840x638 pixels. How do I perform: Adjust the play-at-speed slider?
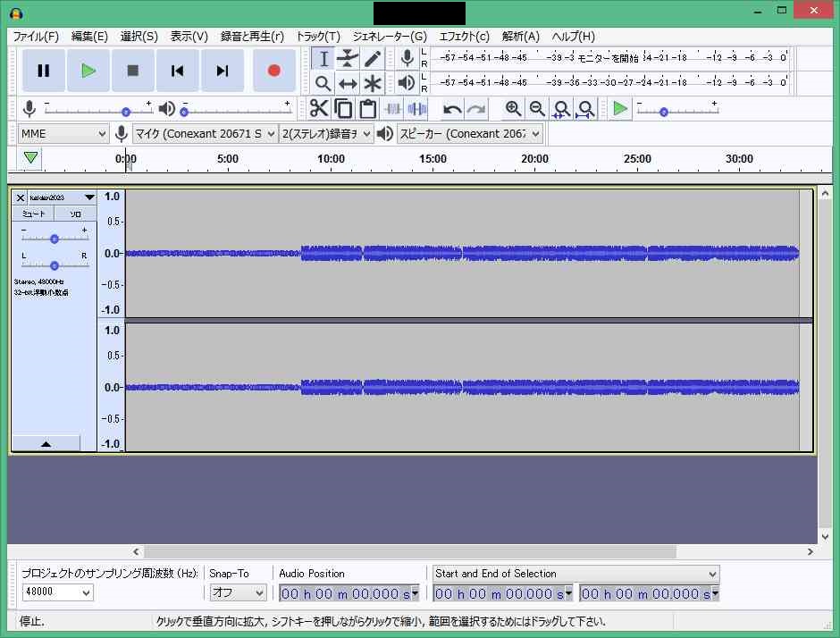point(677,112)
